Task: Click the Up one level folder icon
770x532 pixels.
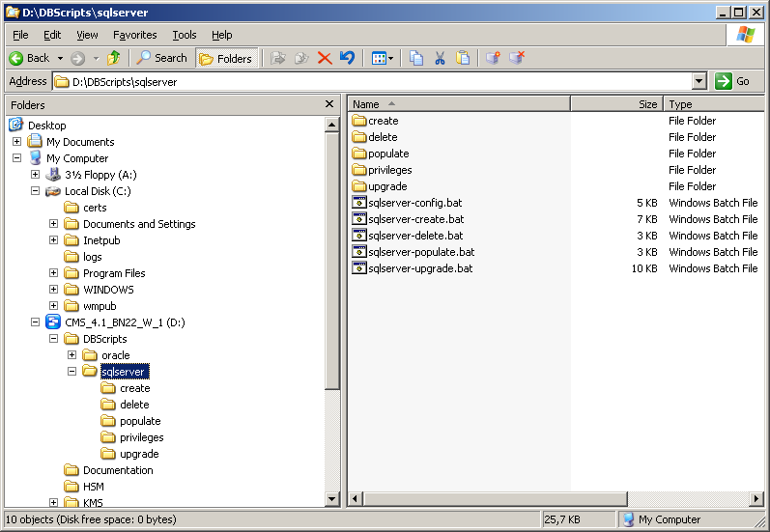Action: 114,58
